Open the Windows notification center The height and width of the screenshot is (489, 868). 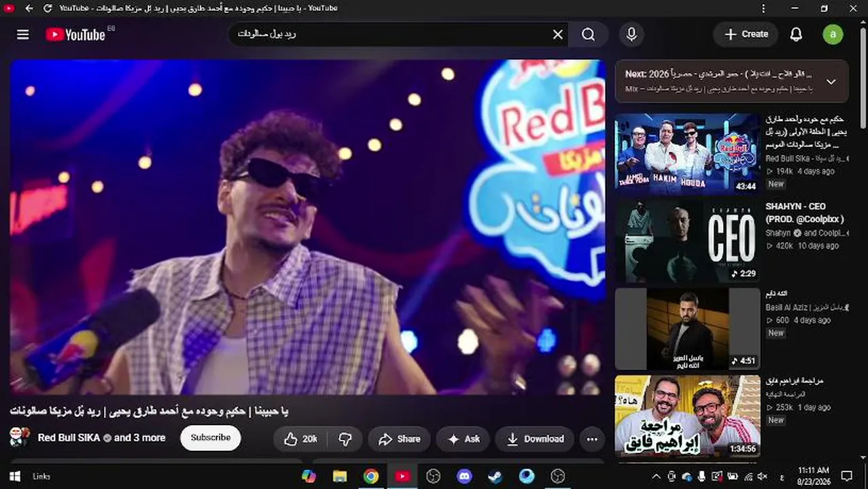[847, 476]
